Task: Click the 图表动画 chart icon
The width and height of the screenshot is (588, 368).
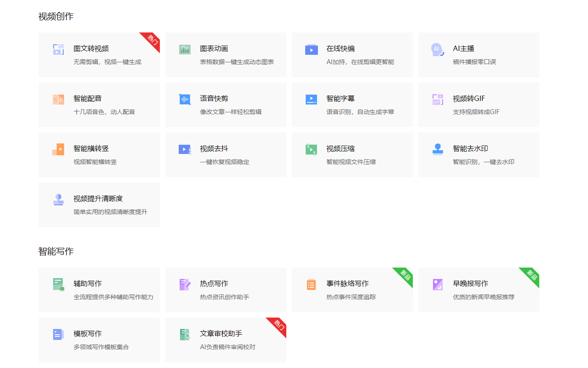Action: [x=185, y=50]
